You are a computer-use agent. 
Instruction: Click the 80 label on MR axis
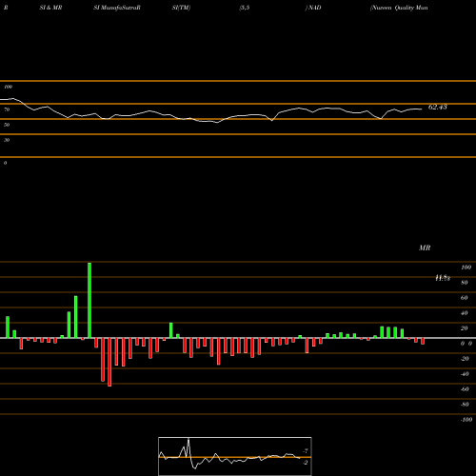(x=465, y=283)
